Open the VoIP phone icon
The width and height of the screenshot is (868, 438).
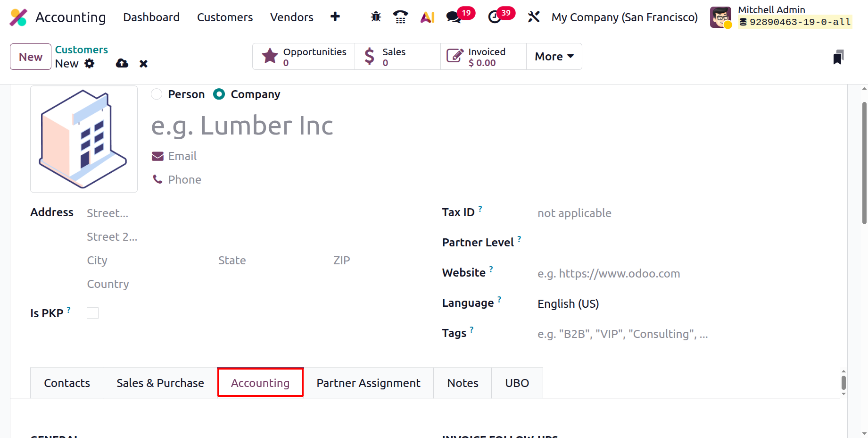pos(400,17)
